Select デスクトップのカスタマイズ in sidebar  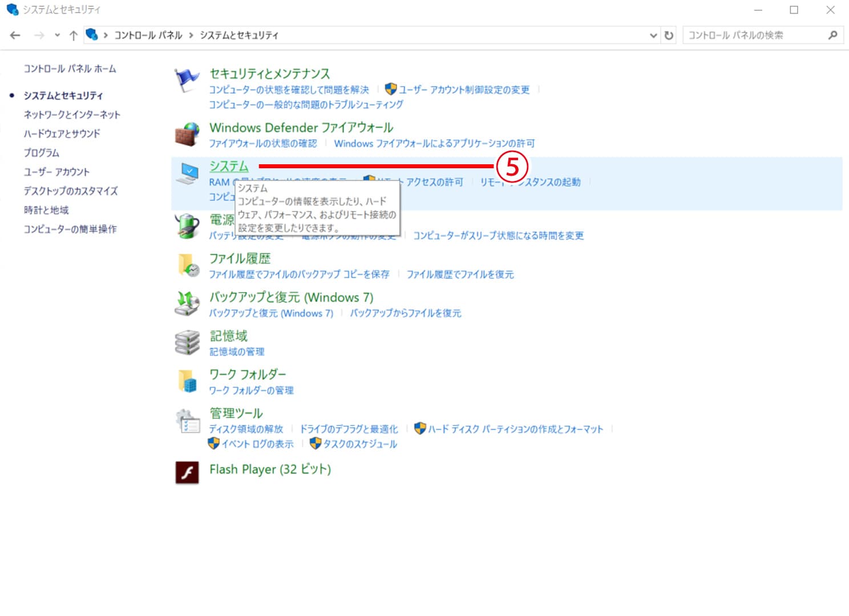click(x=71, y=191)
